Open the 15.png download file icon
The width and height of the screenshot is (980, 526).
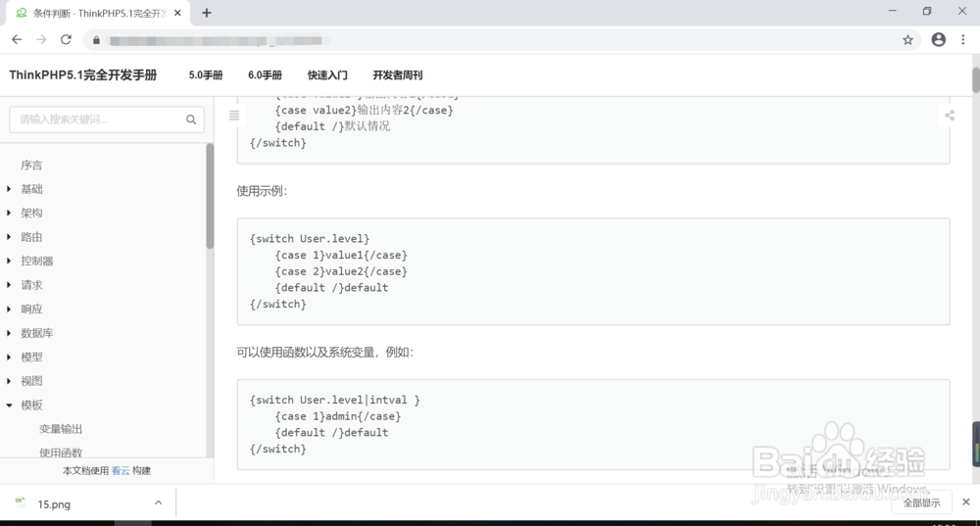22,502
